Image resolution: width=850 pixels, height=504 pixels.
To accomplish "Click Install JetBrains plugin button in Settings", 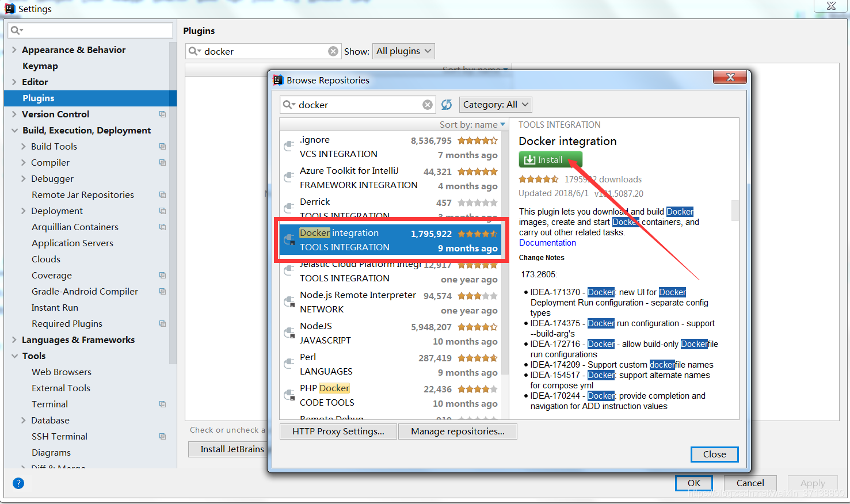I will (228, 449).
